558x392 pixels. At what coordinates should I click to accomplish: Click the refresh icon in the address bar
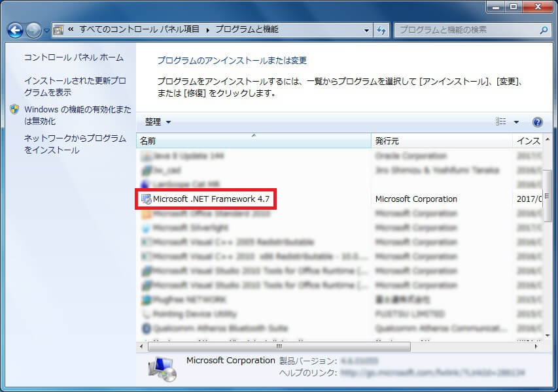click(380, 30)
